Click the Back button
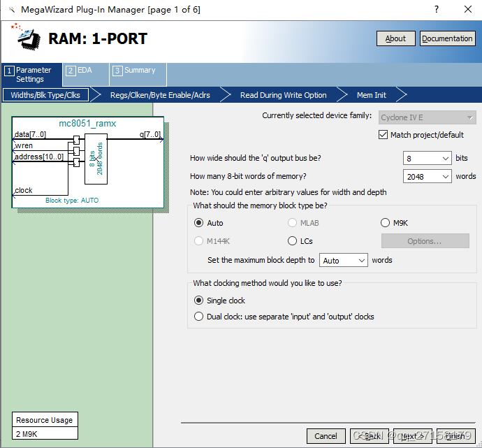 [x=370, y=435]
